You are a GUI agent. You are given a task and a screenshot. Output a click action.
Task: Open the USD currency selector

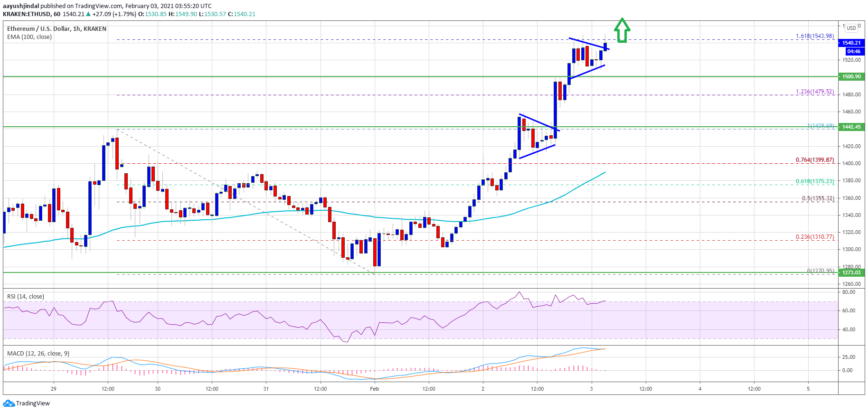851,28
